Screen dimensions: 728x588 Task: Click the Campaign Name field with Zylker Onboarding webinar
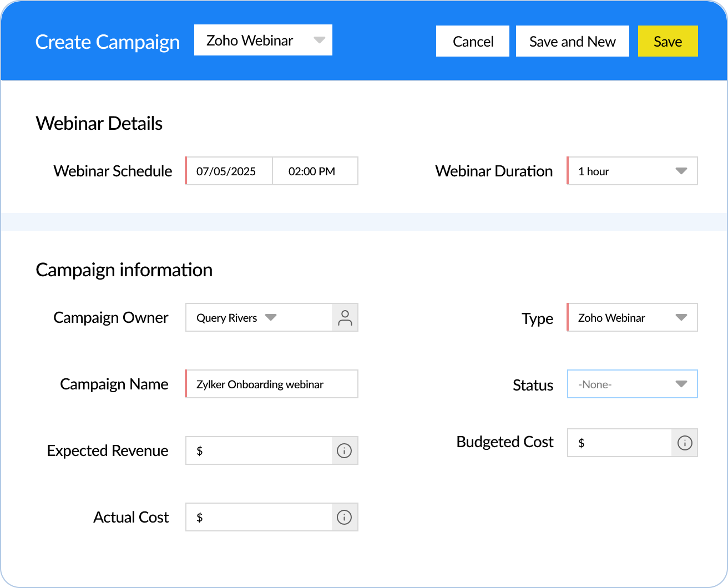pyautogui.click(x=271, y=384)
